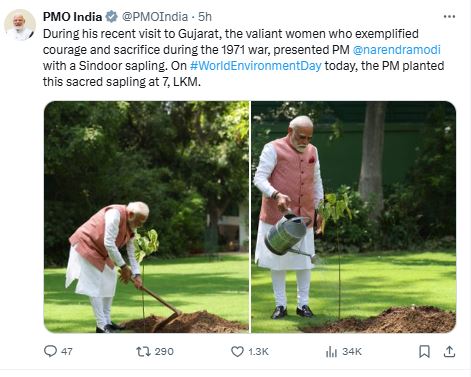Bookmark this tweet
This screenshot has width=471, height=377.
click(x=424, y=352)
